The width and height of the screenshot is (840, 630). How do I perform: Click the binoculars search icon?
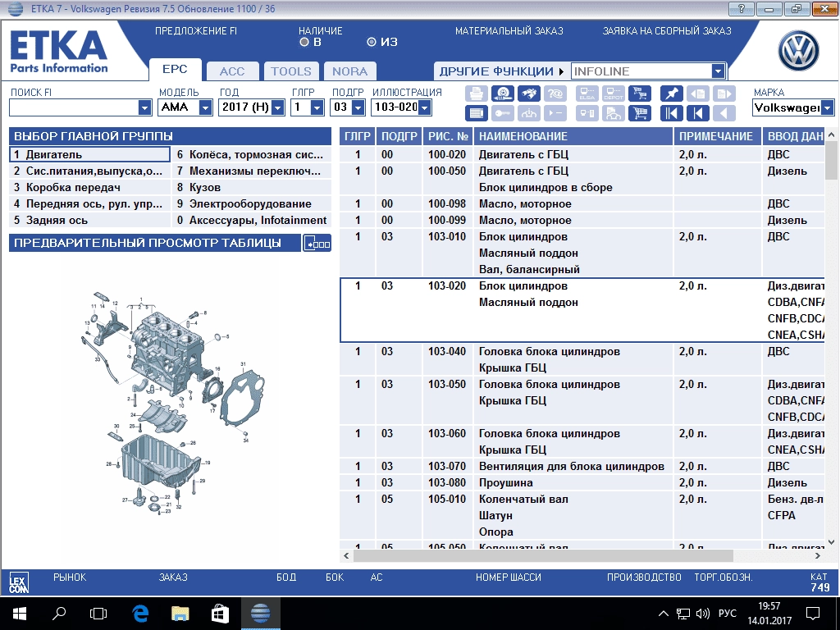(528, 94)
